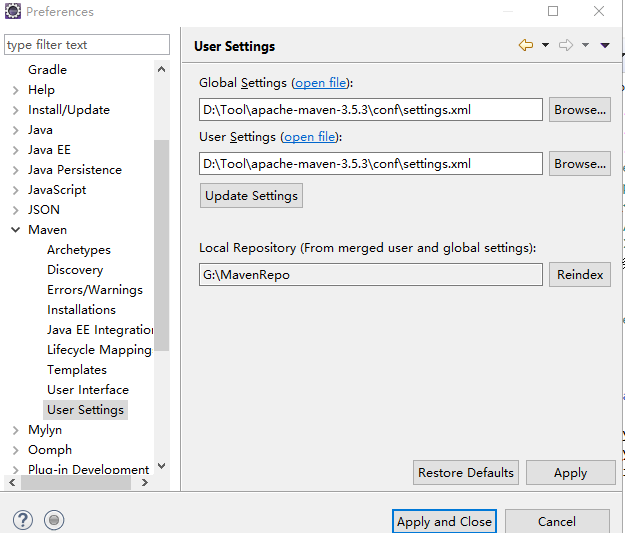Open the preferences view menu triangle
The height and width of the screenshot is (533, 625).
coord(604,45)
